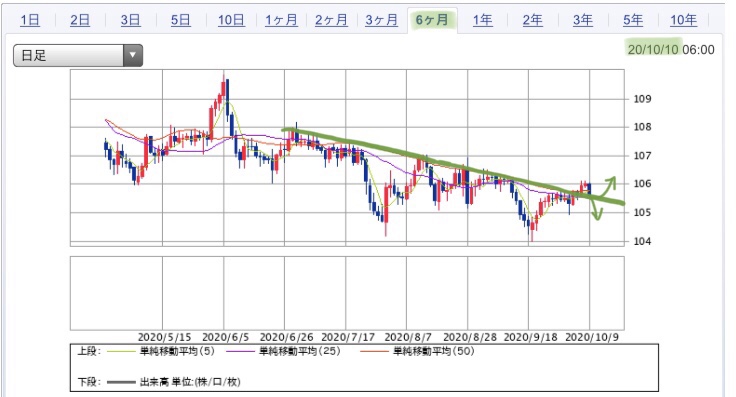
Task: Click the active 6ヶ月 tab
Action: tap(432, 20)
